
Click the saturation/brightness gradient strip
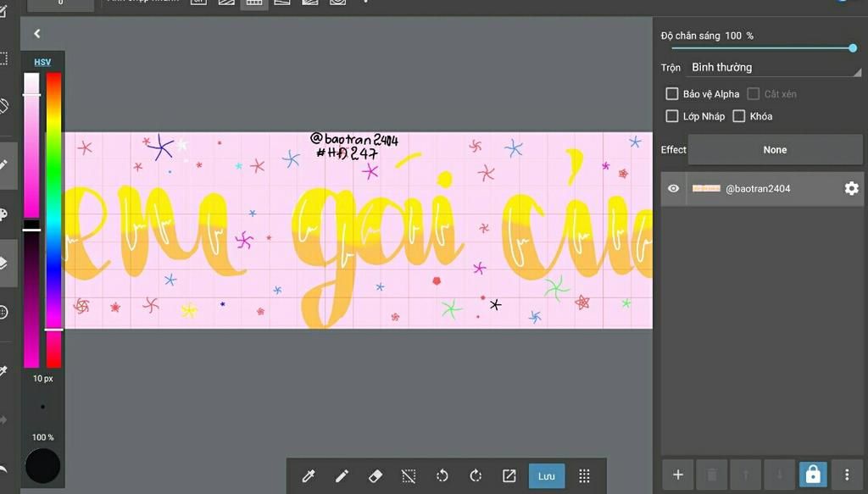click(x=31, y=220)
